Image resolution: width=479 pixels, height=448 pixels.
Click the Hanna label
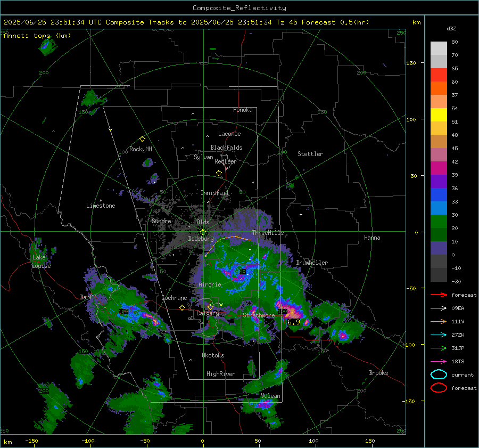pos(372,238)
